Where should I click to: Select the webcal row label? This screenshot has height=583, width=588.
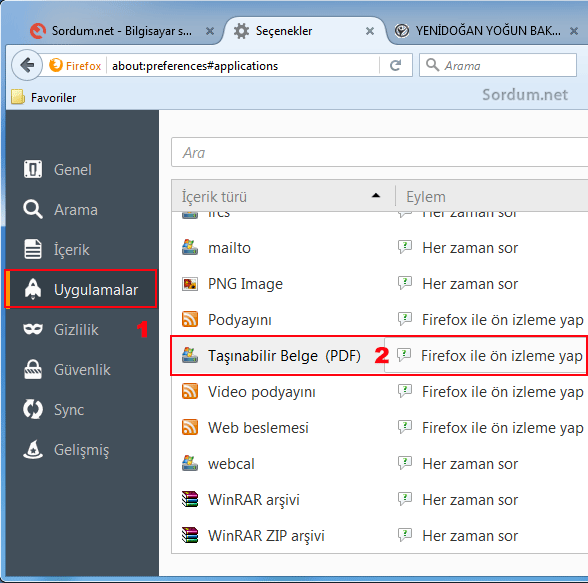coord(231,464)
